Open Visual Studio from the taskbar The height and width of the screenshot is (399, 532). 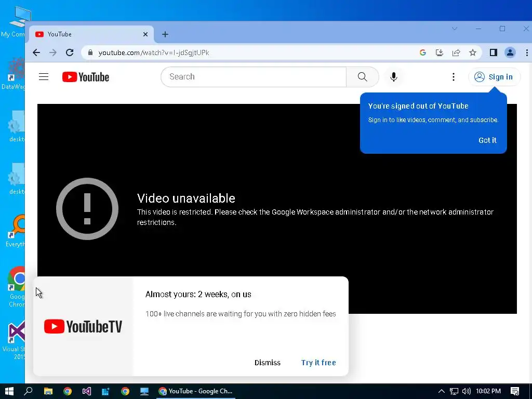point(87,391)
